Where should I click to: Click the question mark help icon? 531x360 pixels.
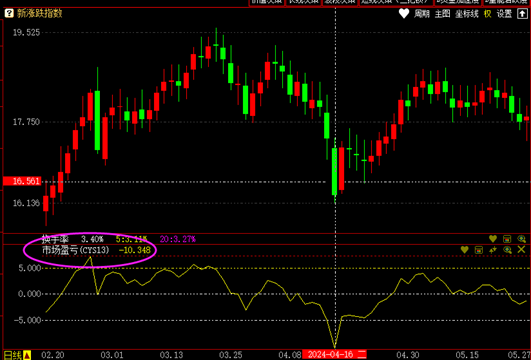pos(9,14)
